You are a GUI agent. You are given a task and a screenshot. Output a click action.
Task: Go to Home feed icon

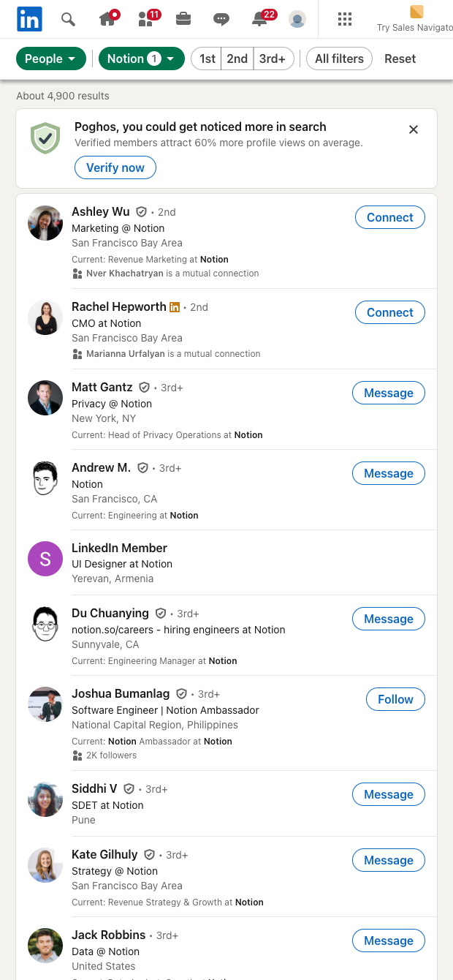point(107,19)
